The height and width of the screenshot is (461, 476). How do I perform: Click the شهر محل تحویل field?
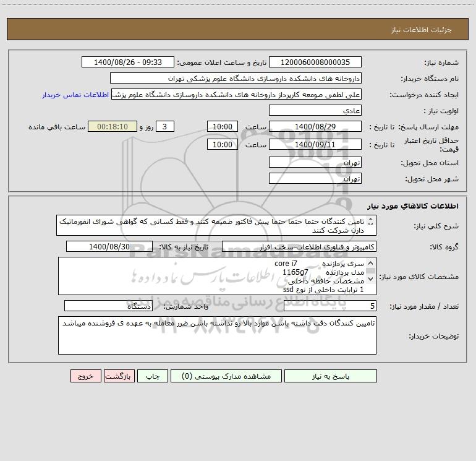tap(315, 179)
